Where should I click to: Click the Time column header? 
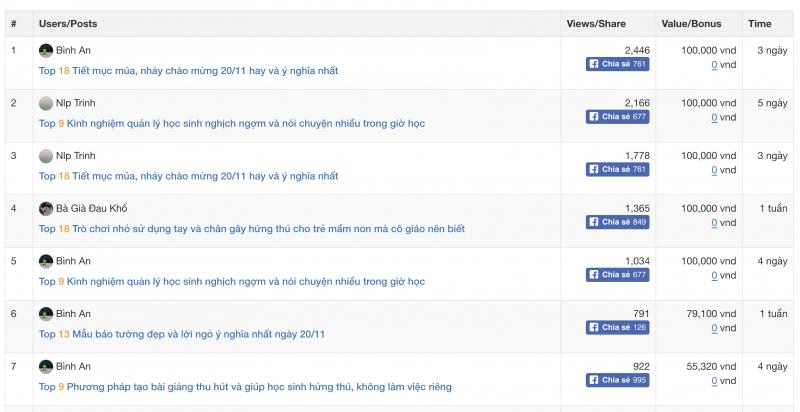click(x=760, y=23)
